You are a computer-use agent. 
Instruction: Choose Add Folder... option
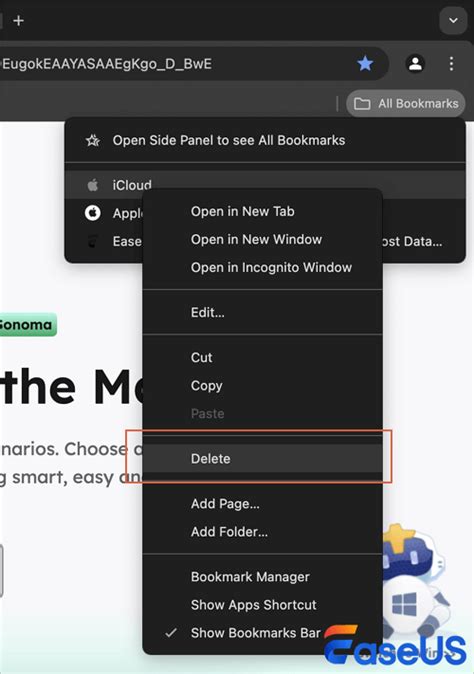coord(263,532)
